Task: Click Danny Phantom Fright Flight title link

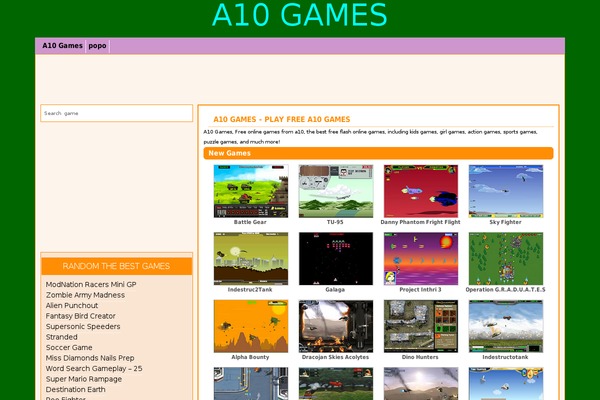Action: click(421, 222)
